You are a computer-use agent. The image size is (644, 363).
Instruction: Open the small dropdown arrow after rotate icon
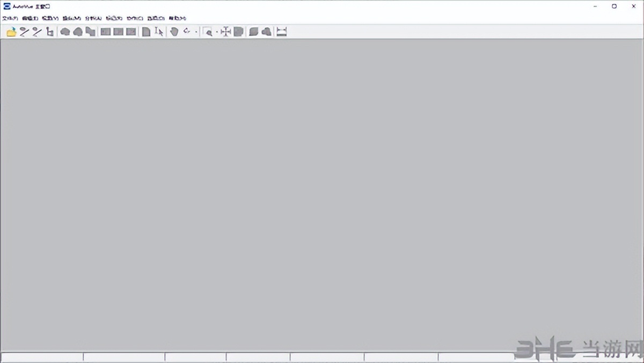[196, 32]
